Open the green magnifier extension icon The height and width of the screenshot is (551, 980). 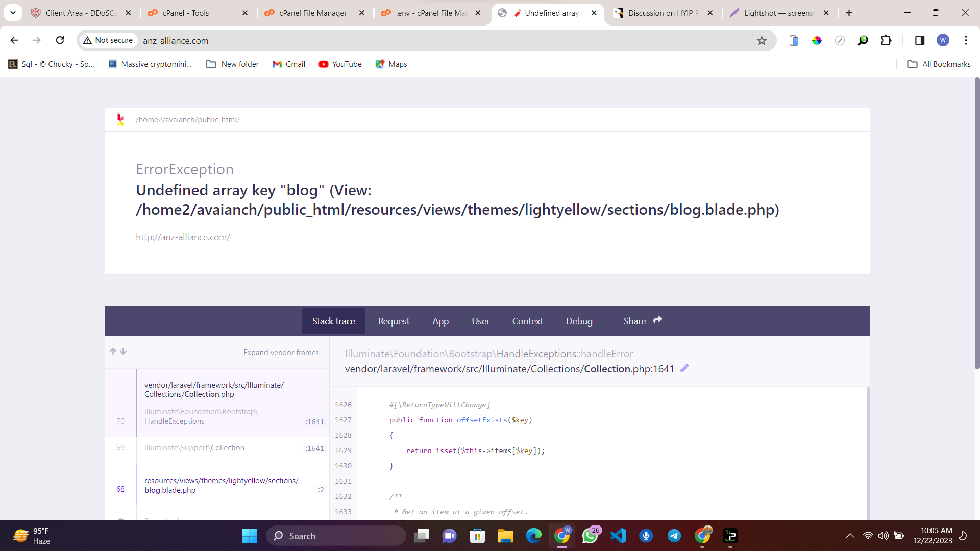[863, 40]
